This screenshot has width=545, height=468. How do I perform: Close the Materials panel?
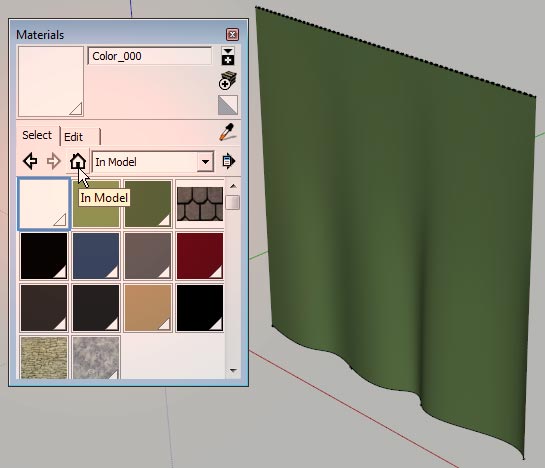point(232,34)
